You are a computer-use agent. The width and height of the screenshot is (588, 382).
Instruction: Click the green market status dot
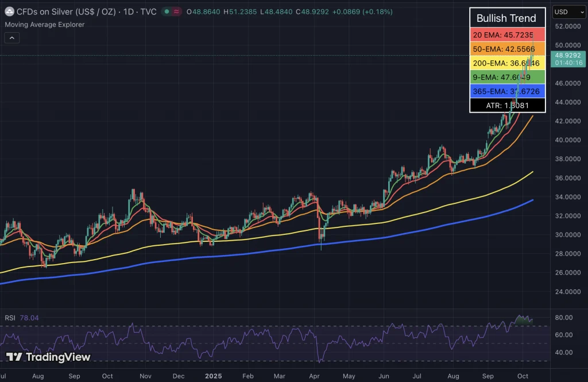pyautogui.click(x=167, y=11)
